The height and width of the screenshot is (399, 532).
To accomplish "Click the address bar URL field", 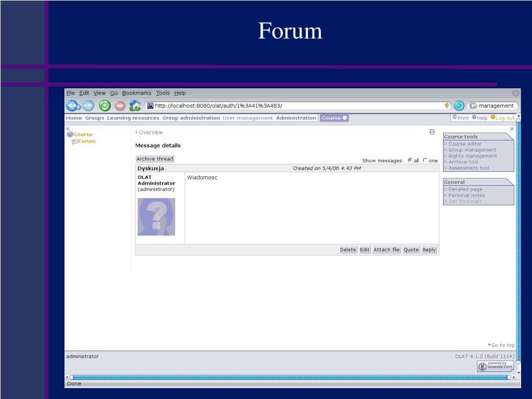I will (299, 106).
